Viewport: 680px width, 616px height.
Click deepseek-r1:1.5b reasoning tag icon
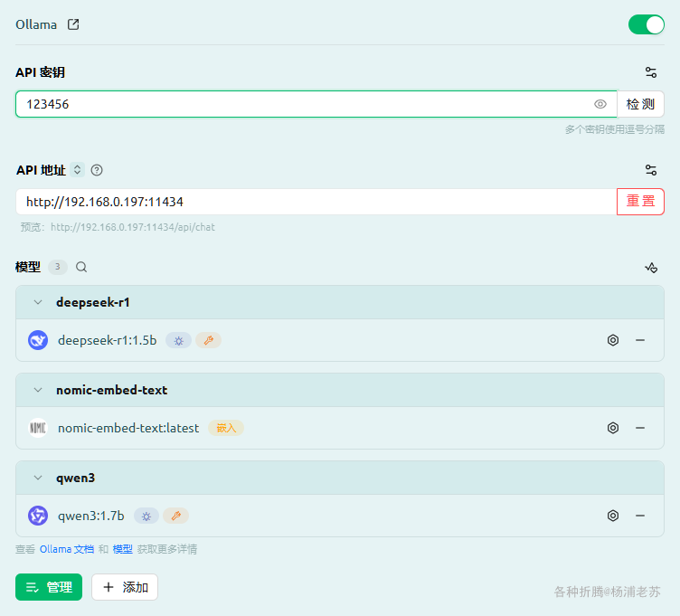pyautogui.click(x=179, y=340)
